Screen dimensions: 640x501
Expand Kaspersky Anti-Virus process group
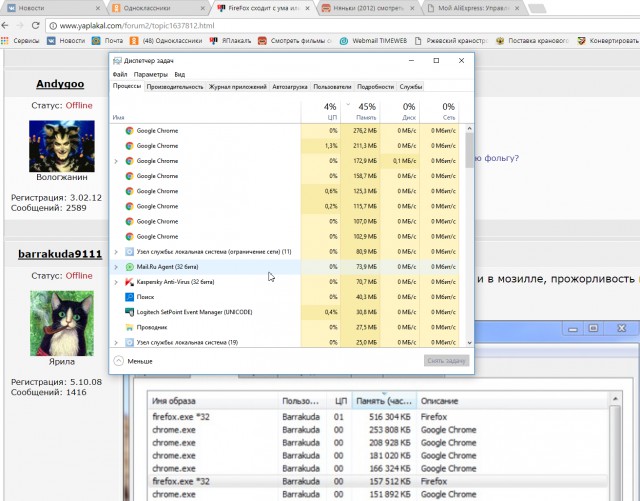(x=116, y=282)
